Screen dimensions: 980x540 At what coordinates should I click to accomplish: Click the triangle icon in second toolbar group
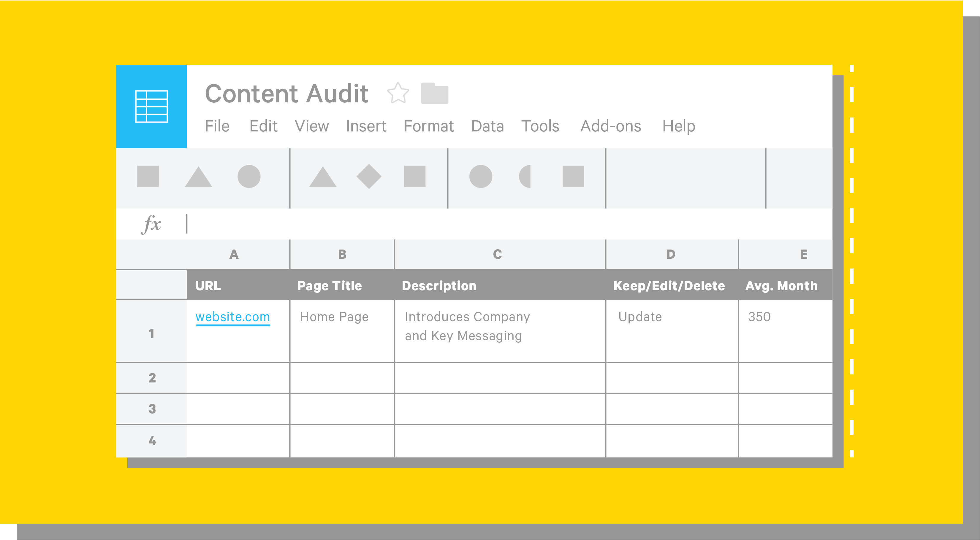click(x=323, y=177)
